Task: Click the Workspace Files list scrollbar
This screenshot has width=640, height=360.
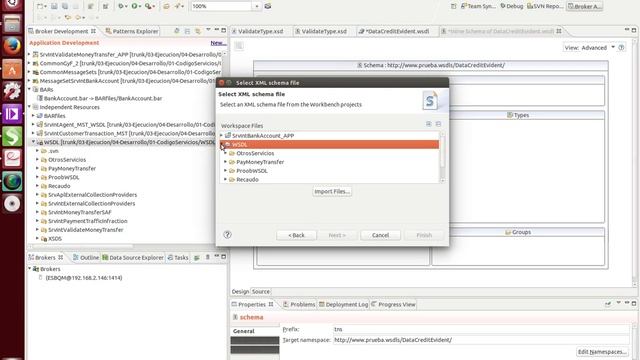Action: click(442, 157)
